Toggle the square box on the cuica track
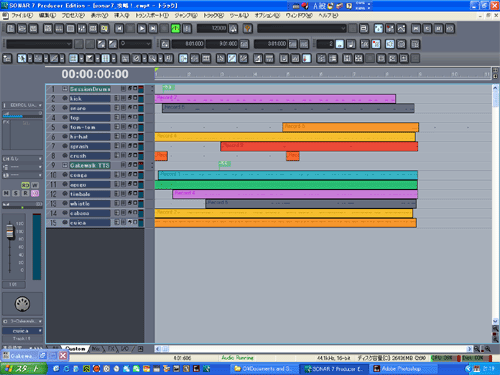The image size is (500, 375). coord(135,222)
